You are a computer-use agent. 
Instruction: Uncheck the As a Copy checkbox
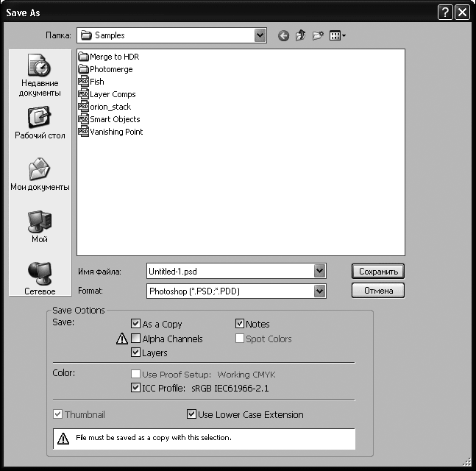pyautogui.click(x=135, y=324)
